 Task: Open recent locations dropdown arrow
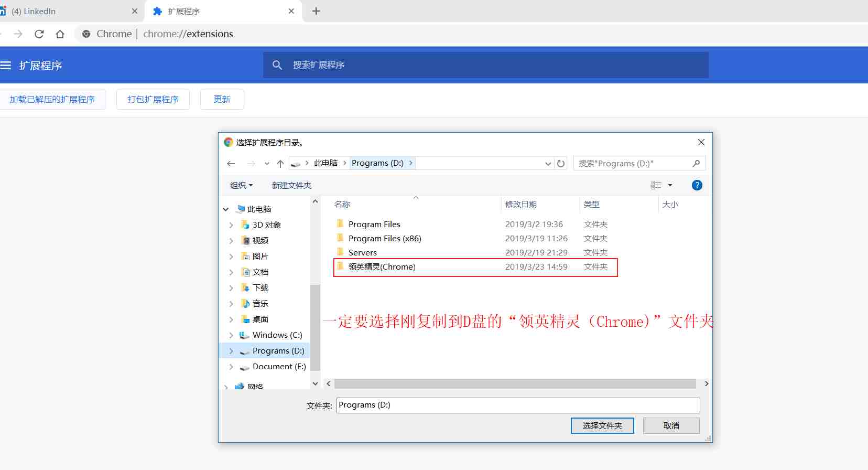click(x=267, y=164)
